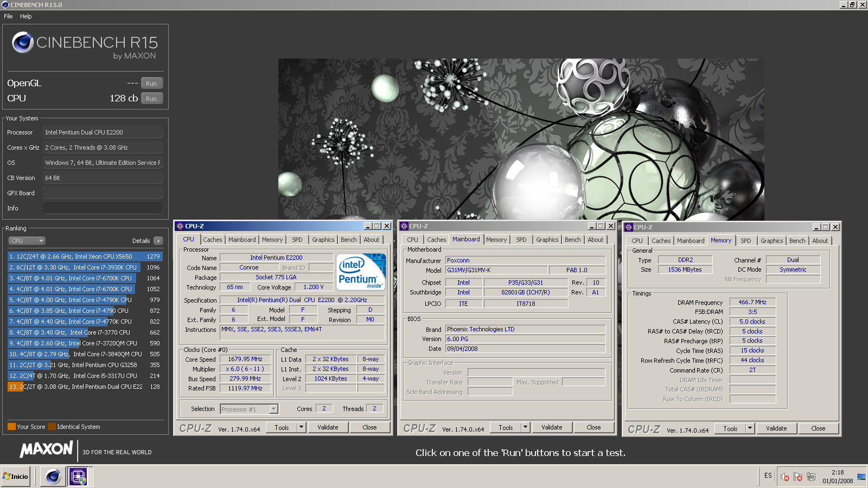Viewport: 868px width, 488px height.
Task: Open the ES language indicator in the taskbar
Action: pos(768,476)
